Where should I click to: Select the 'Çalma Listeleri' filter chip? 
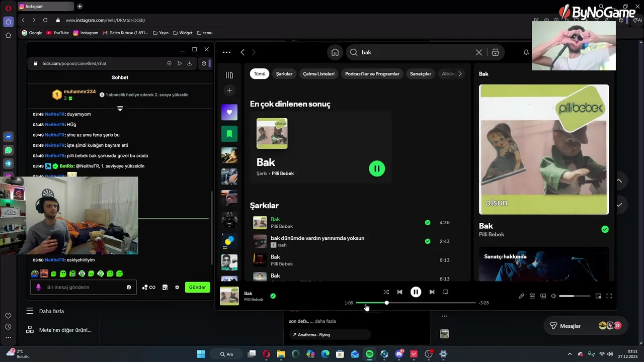[318, 74]
